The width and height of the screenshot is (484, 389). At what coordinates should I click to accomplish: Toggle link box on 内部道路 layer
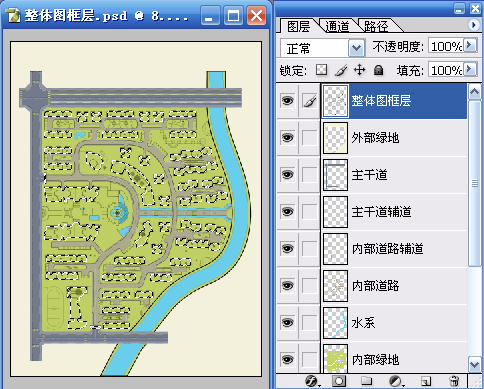(x=310, y=286)
